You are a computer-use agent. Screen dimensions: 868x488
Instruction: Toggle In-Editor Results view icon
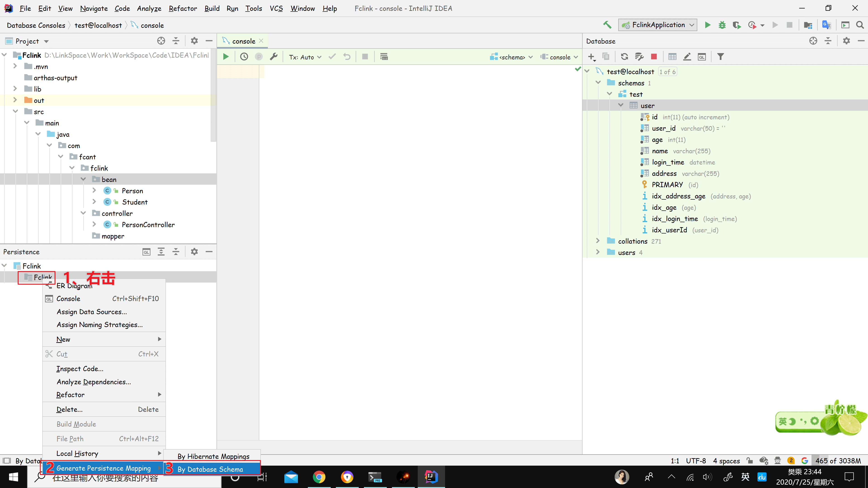[x=384, y=57]
